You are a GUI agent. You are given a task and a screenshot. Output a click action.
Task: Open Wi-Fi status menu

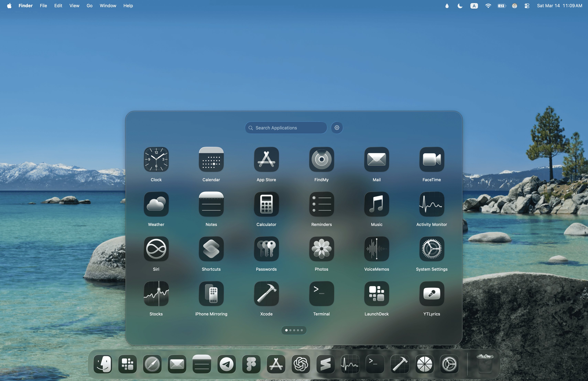tap(488, 6)
